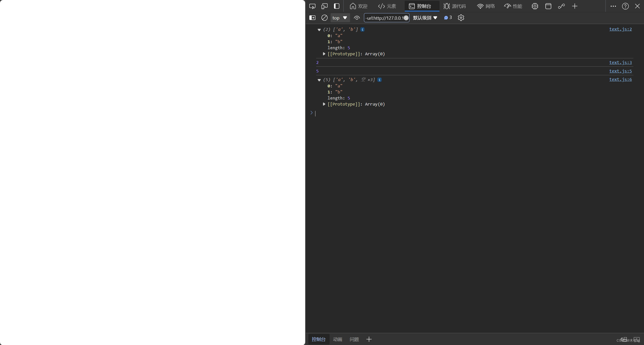Open the text.js:6 source link
The width and height of the screenshot is (644, 345).
[x=620, y=79]
